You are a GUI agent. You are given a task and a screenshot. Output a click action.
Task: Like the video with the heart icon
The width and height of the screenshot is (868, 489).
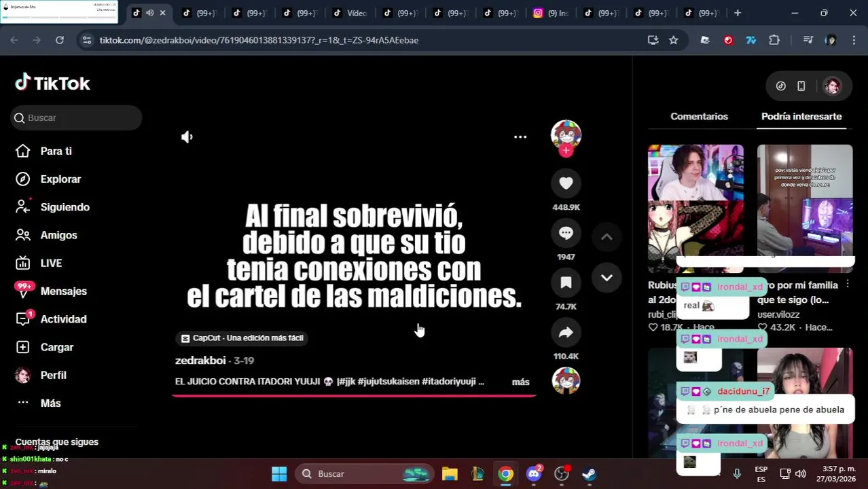click(x=566, y=183)
